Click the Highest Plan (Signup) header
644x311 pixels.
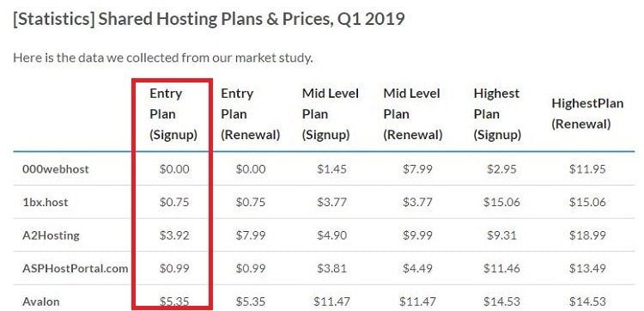[497, 114]
